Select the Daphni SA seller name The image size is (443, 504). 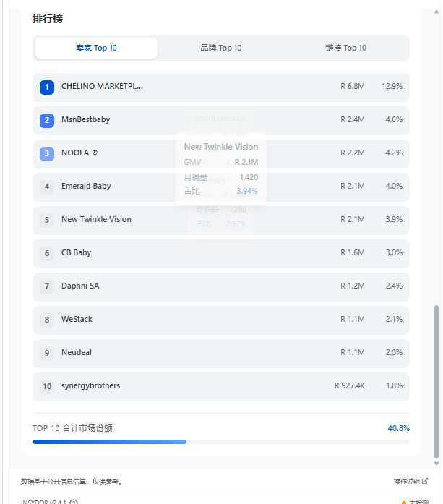[80, 286]
